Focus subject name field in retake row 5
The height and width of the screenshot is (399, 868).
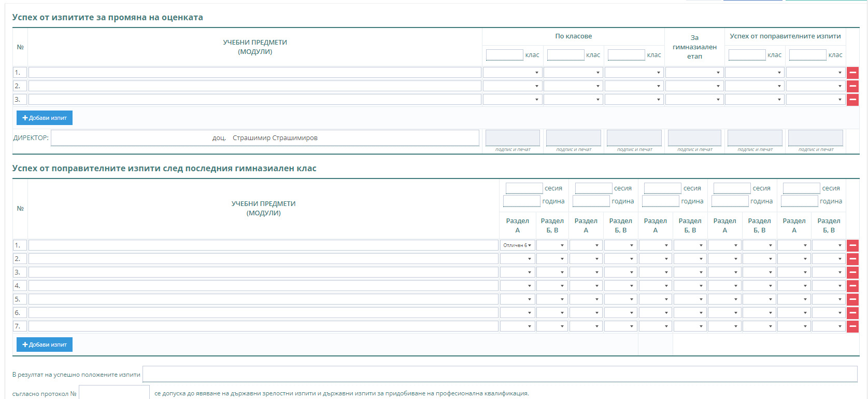click(263, 299)
